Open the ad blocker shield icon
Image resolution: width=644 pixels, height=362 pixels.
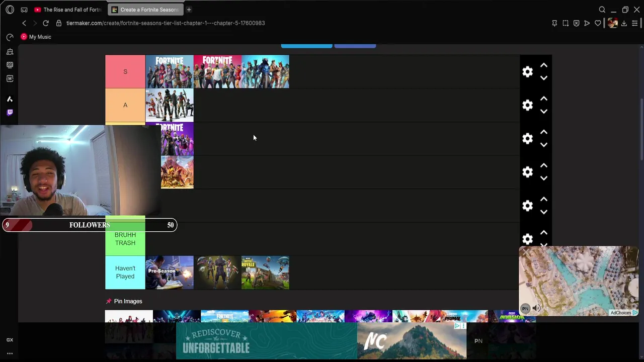pyautogui.click(x=577, y=23)
